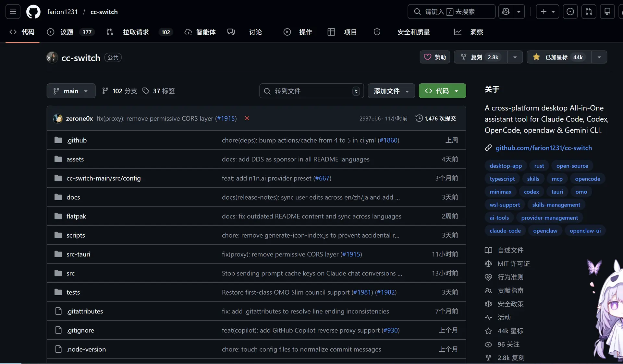Viewport: 623px width, 364px height.
Task: View the 2.8k 复刻 forks list
Action: tap(505, 358)
